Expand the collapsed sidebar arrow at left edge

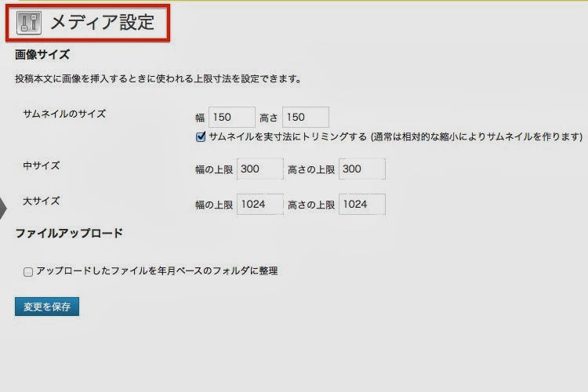click(3, 209)
